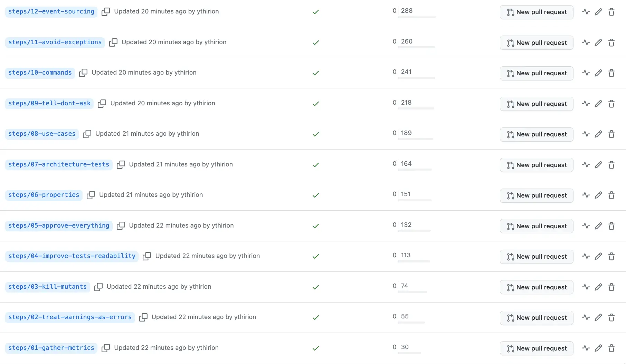626x364 pixels.
Task: Open the steps/07-architecture-tests branch
Action: coord(59,165)
